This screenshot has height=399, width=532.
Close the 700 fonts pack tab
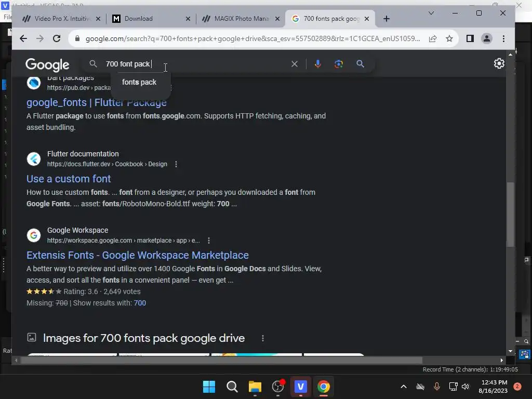click(x=367, y=19)
